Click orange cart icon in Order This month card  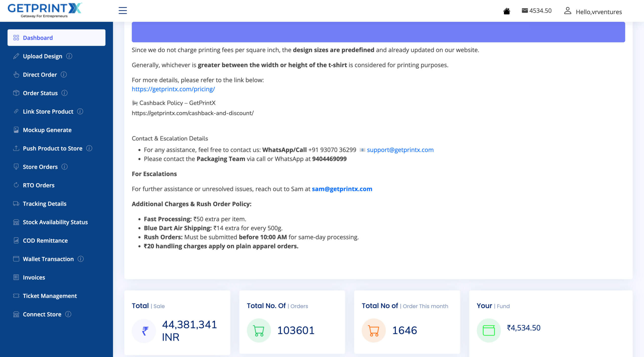coord(374,330)
